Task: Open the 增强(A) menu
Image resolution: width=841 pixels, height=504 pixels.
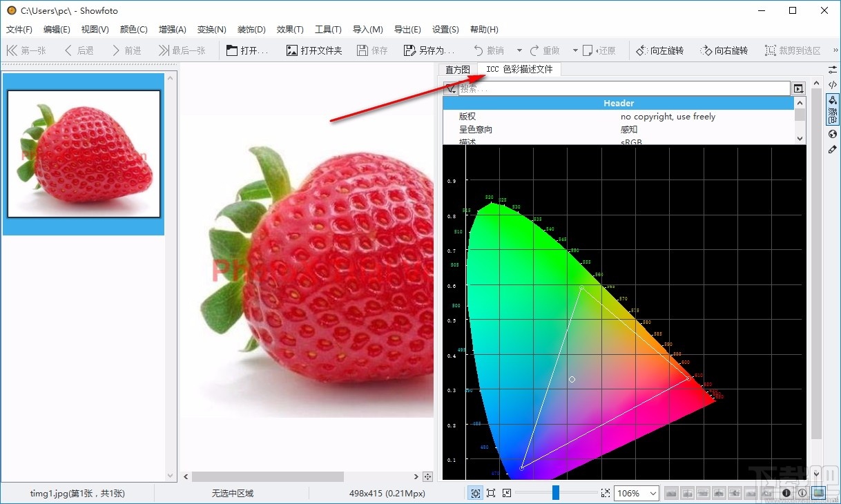Action: pos(172,30)
